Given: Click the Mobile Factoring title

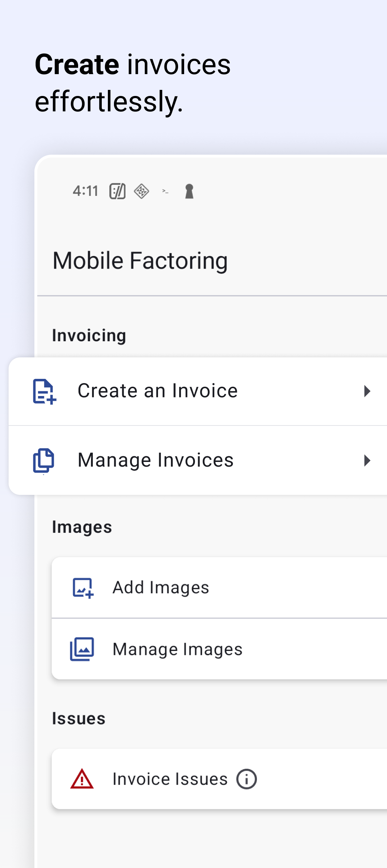Looking at the screenshot, I should [x=140, y=261].
